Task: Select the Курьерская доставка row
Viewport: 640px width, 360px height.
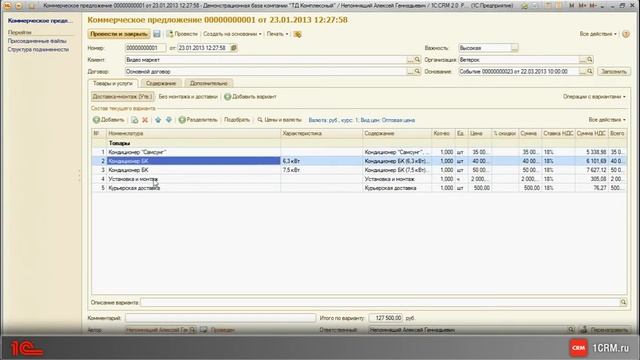Action: coord(359,188)
